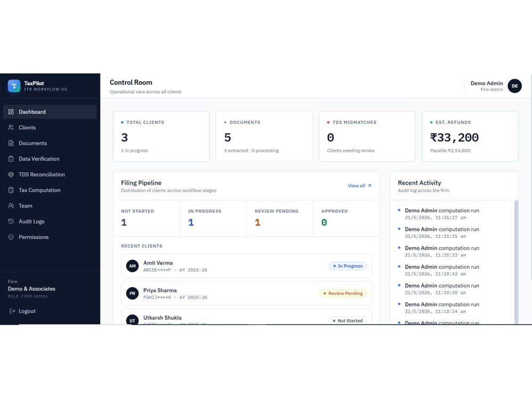Open the TDS Mismatches stat card
Screen dimensions: 532x399
367,136
